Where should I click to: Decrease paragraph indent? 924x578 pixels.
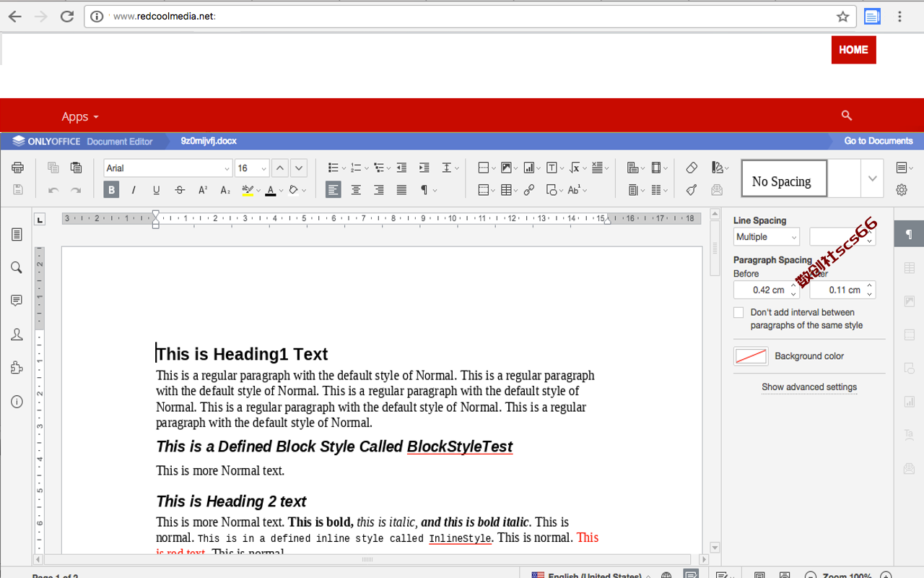[401, 168]
